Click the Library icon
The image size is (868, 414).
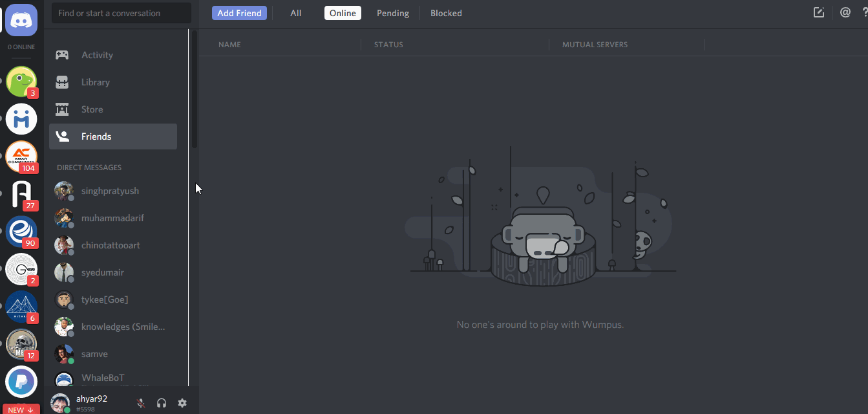click(x=62, y=82)
